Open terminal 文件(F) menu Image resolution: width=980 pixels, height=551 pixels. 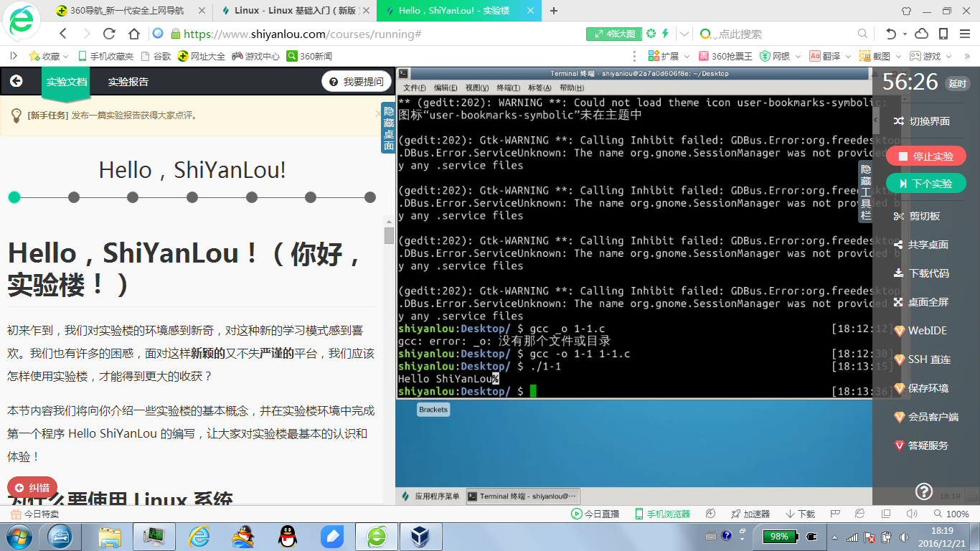[x=414, y=88]
